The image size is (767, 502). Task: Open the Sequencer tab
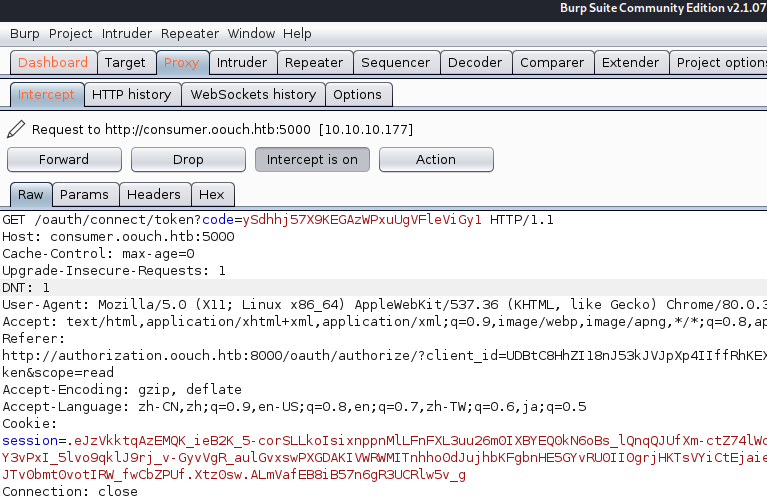click(395, 63)
